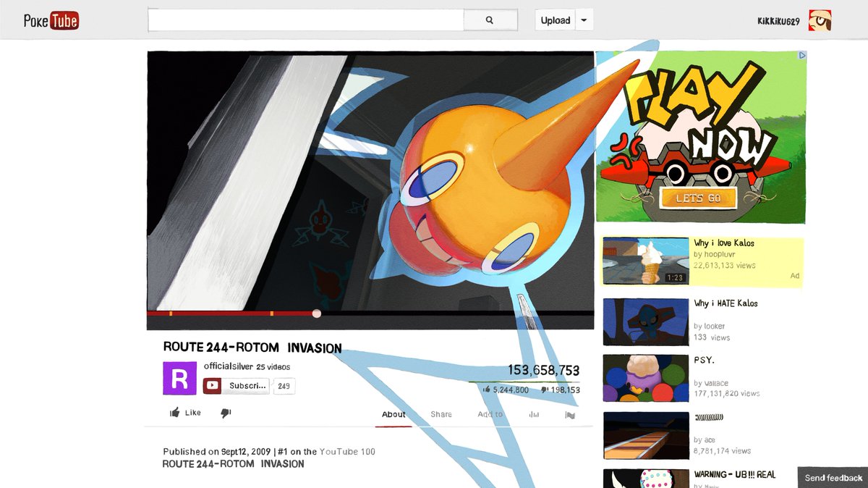
Task: Open the YouTube 100 link
Action: click(x=347, y=452)
